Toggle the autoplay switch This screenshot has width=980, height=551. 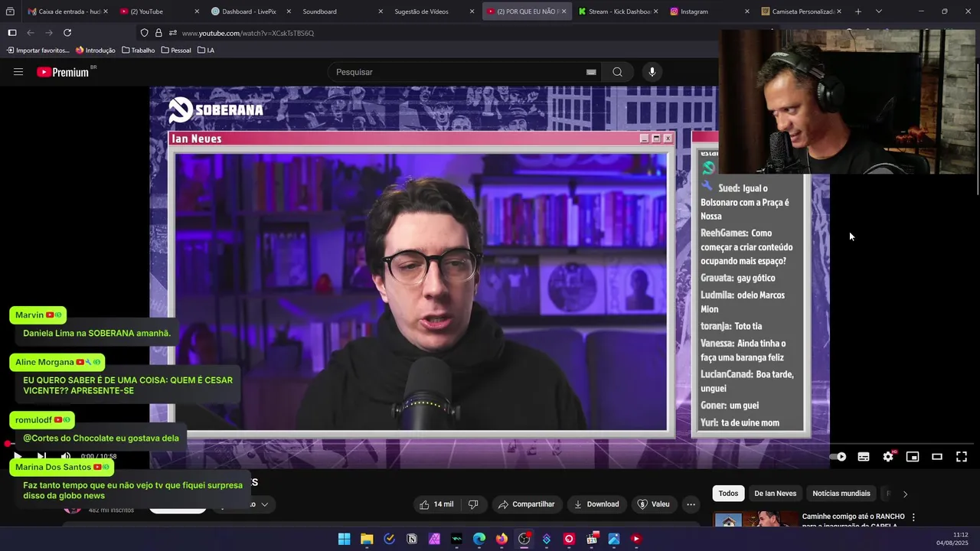click(839, 457)
